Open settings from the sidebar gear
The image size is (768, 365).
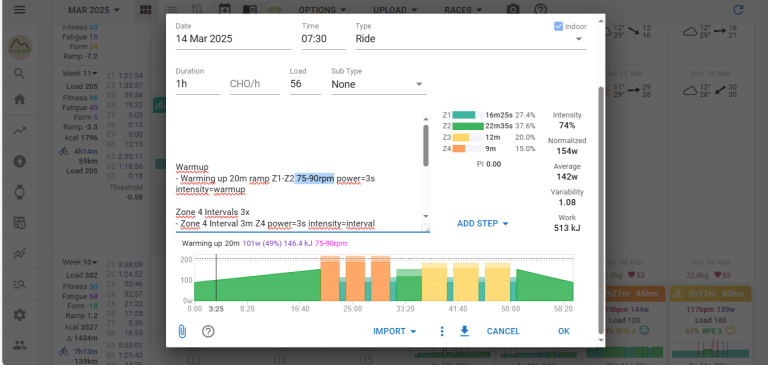(x=20, y=315)
